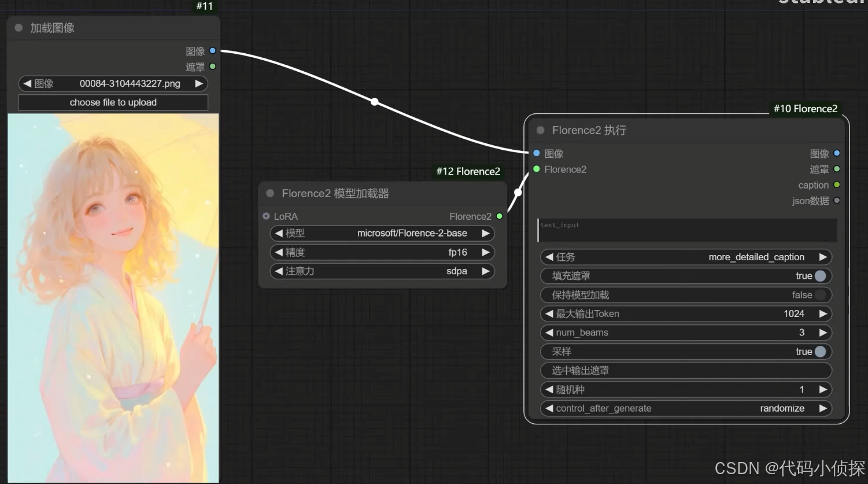Switch 模型 to previous option
This screenshot has height=484, width=868.
[279, 233]
